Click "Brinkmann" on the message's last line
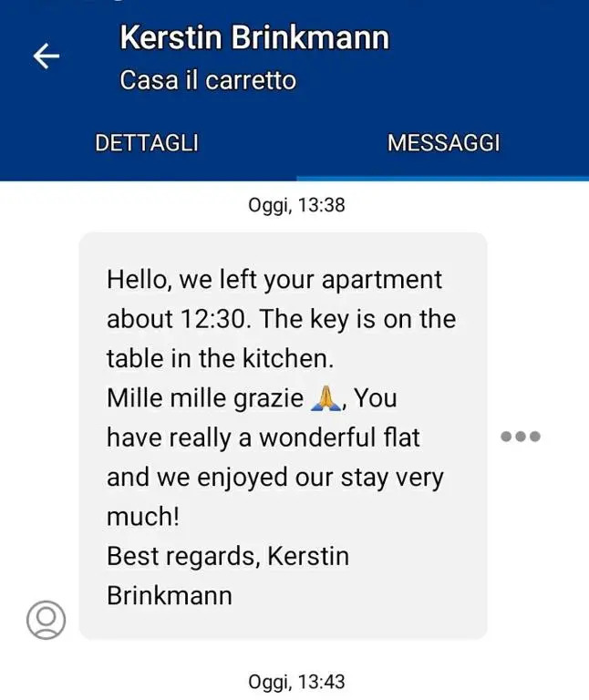Image resolution: width=589 pixels, height=700 pixels. (x=170, y=595)
